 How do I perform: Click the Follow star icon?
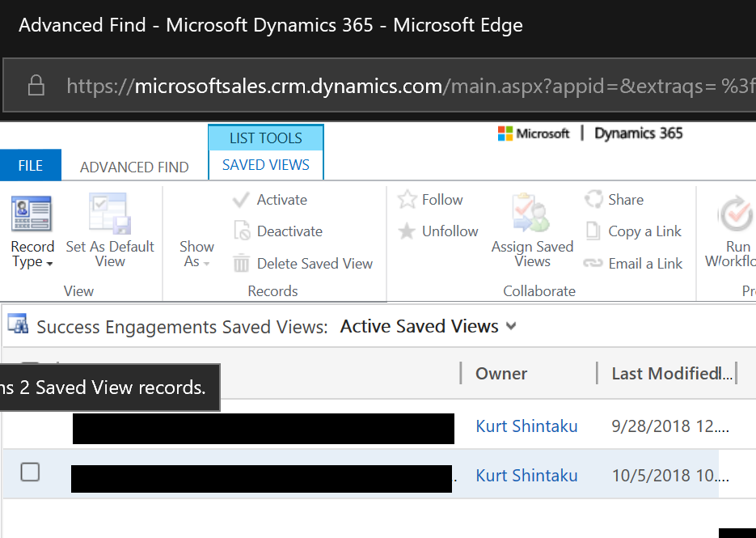click(407, 200)
